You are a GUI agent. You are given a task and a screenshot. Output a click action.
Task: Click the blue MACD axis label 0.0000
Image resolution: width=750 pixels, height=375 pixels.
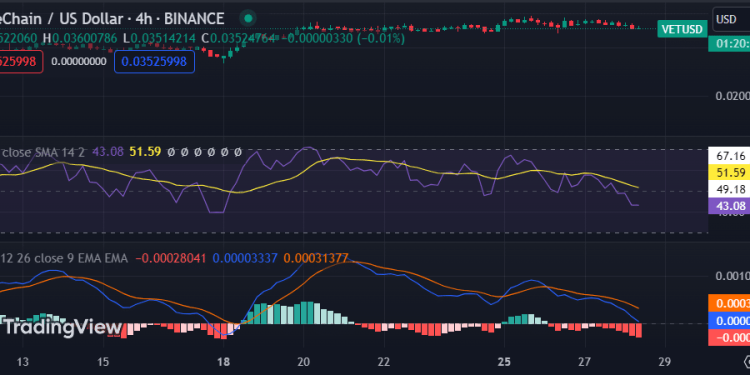click(x=729, y=320)
